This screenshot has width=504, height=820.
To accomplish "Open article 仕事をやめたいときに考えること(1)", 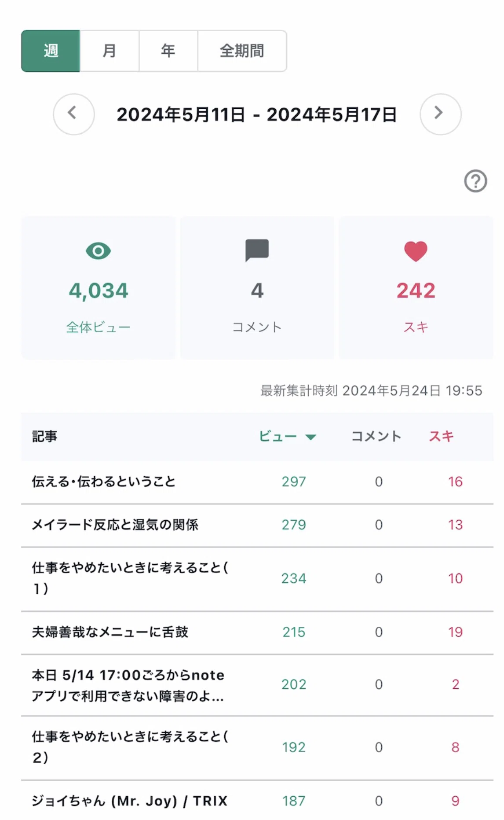I will pos(130,578).
